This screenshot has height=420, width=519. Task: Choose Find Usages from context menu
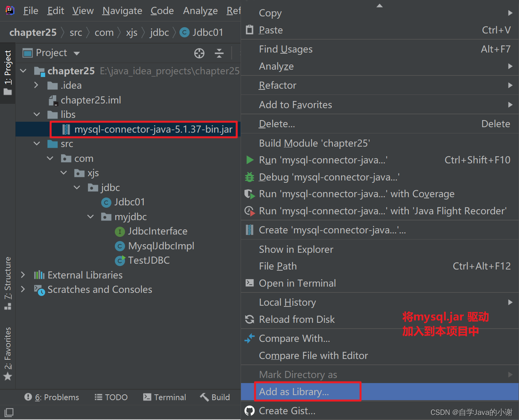click(380, 49)
